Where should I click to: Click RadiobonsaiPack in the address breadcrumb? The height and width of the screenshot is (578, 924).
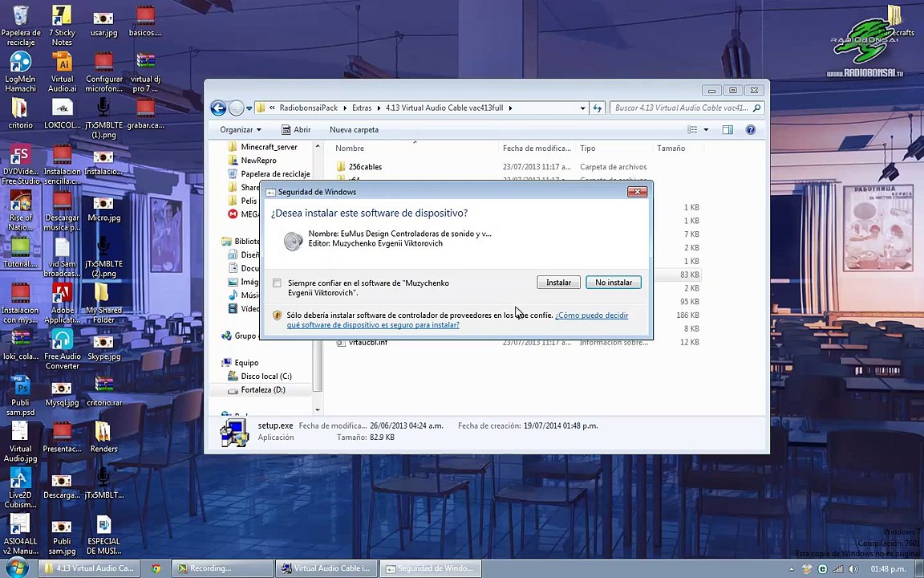click(x=308, y=108)
